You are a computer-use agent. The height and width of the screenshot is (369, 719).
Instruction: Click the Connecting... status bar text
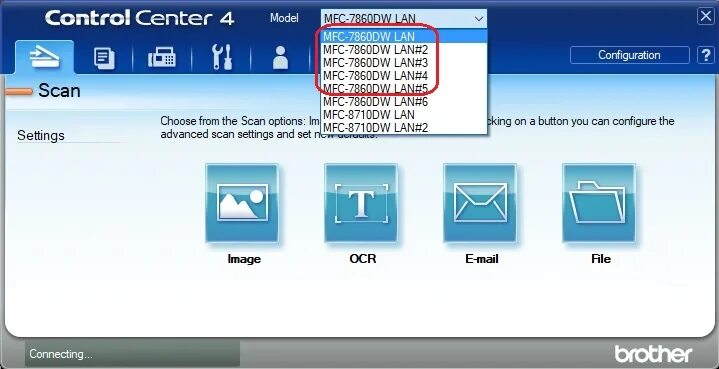[x=61, y=354]
